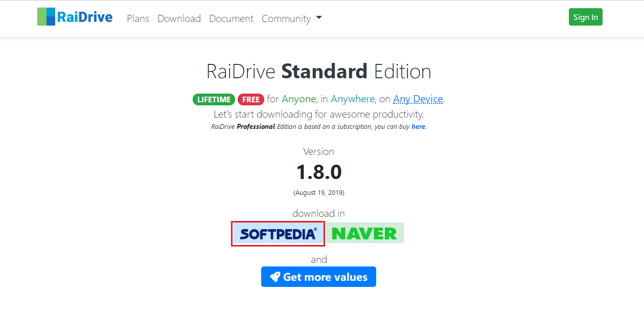Download from the NAVER button
The image size is (644, 313).
(364, 233)
